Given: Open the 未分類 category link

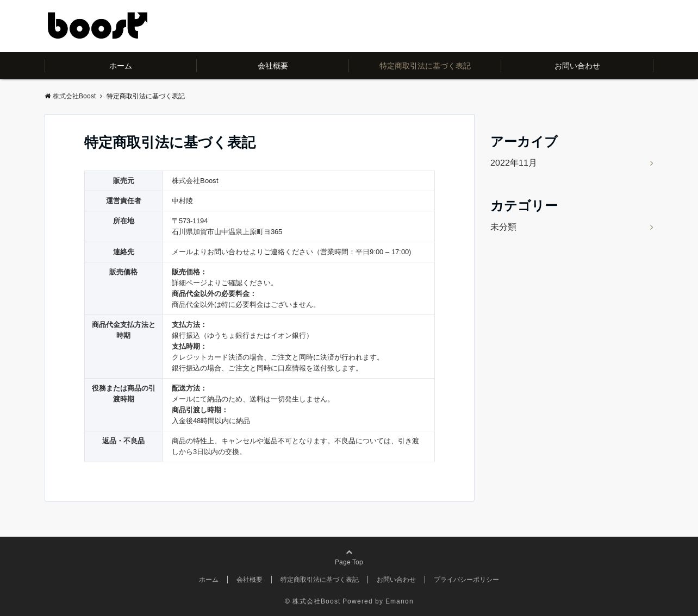Looking at the screenshot, I should tap(503, 227).
